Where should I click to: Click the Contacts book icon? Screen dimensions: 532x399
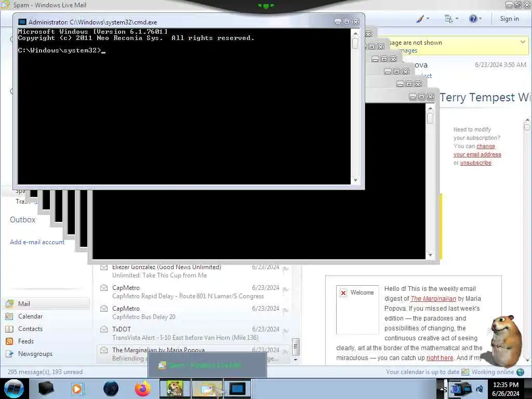coord(9,329)
